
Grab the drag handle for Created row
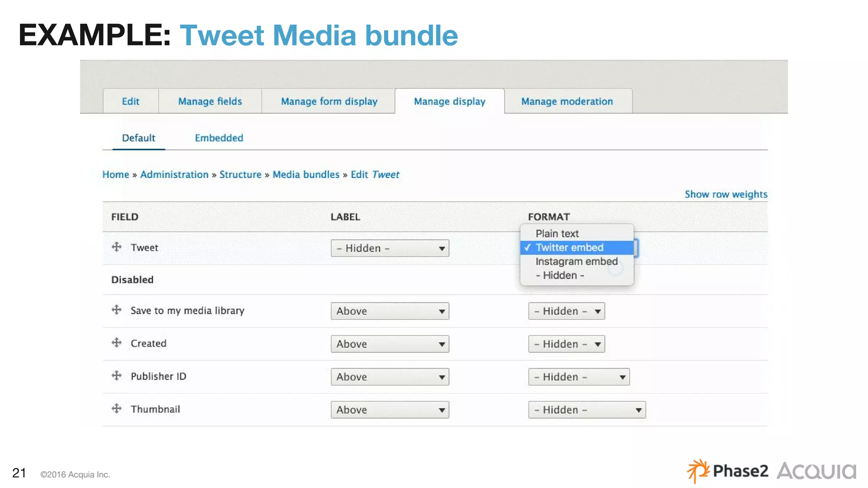tap(117, 343)
